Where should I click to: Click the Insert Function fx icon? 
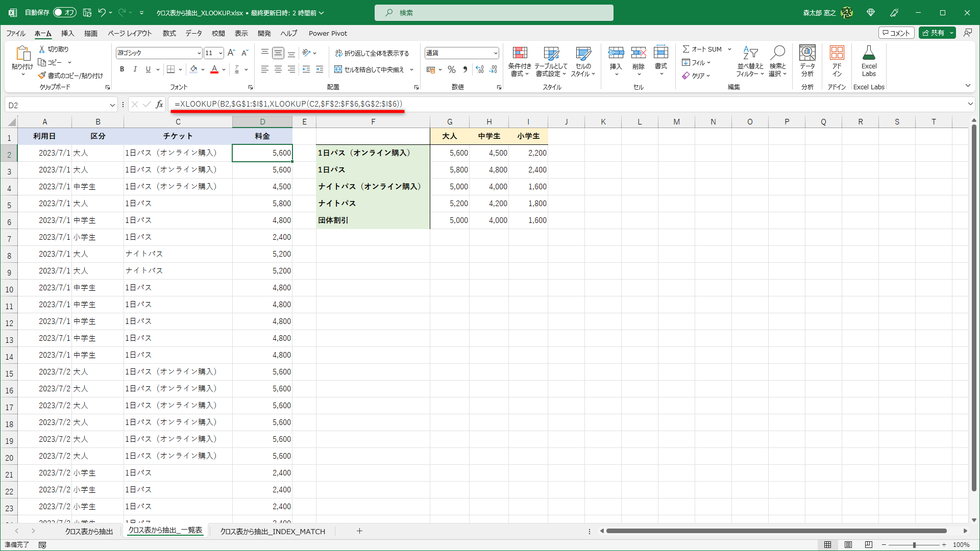(159, 105)
